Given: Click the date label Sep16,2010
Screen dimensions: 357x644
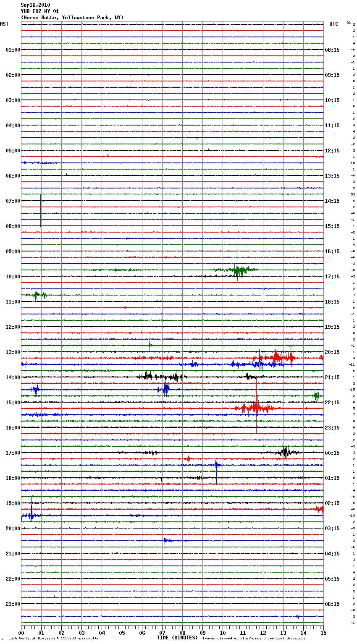Looking at the screenshot, I should click(x=35, y=5).
